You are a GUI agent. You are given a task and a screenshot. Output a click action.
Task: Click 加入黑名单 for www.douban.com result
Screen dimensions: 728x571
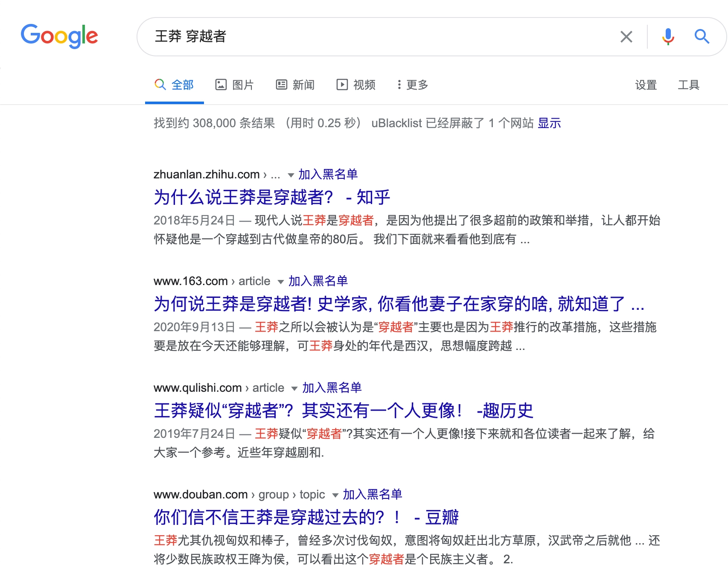tap(373, 494)
